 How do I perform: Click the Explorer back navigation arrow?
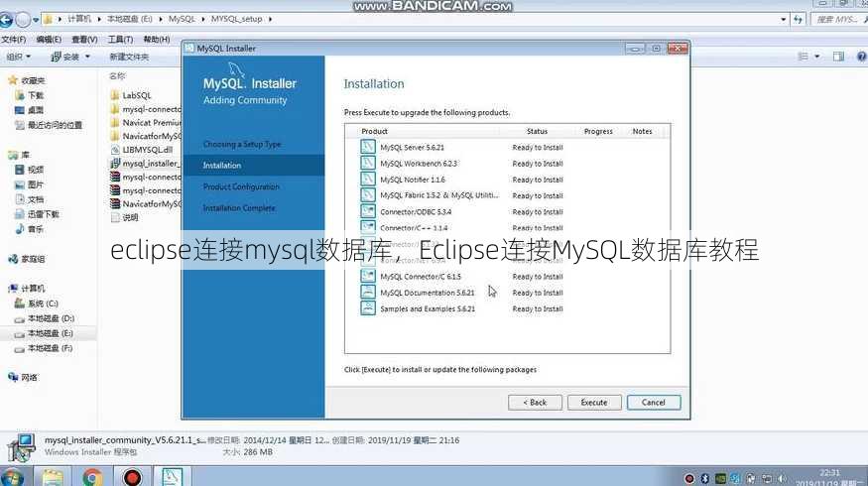(x=6, y=20)
